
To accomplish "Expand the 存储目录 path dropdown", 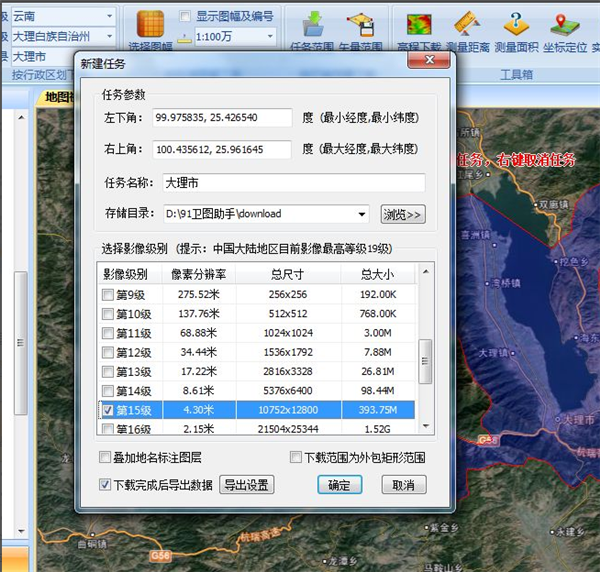I will tap(362, 214).
